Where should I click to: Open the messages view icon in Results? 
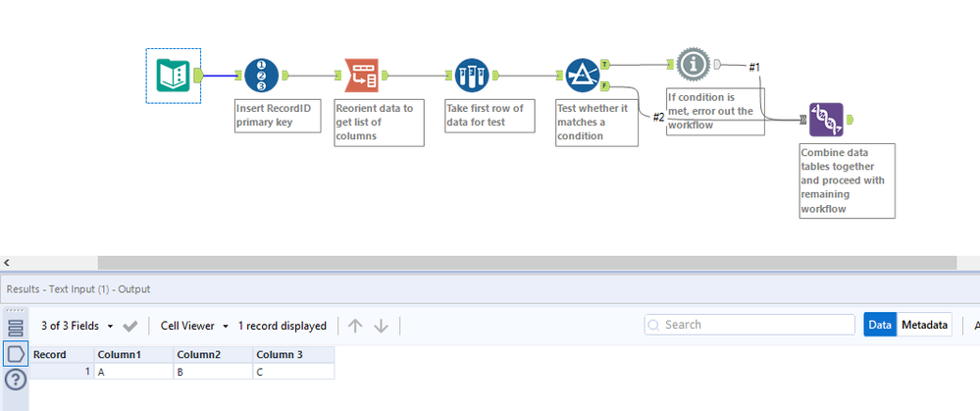tap(16, 328)
